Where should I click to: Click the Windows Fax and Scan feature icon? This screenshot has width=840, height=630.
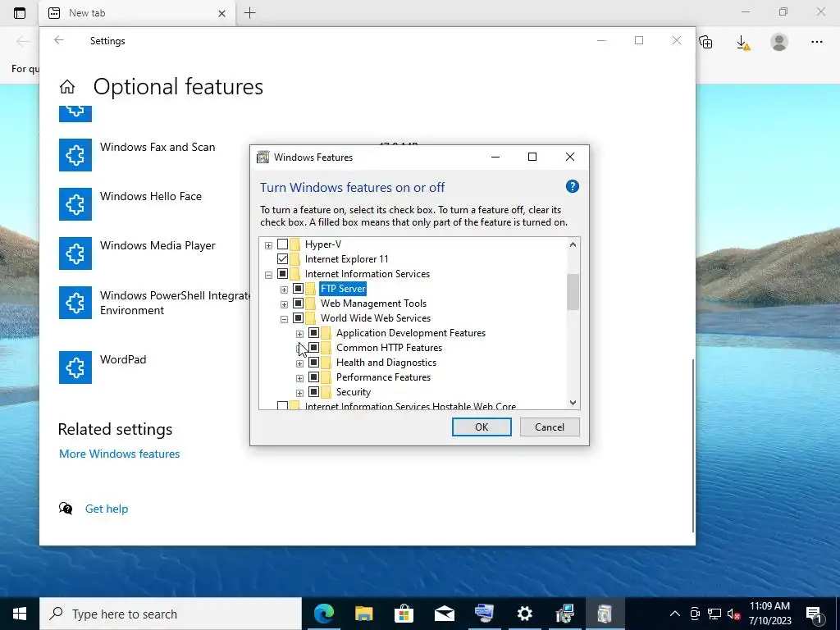click(x=75, y=155)
